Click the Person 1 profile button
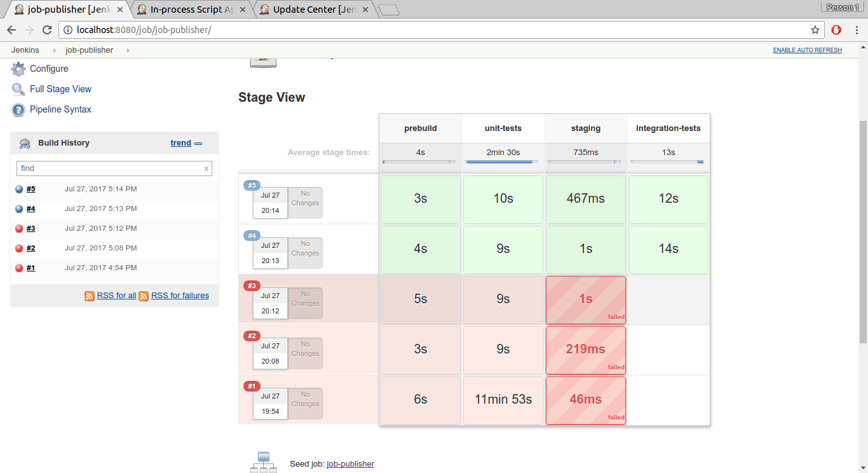Image resolution: width=868 pixels, height=473 pixels. point(842,7)
